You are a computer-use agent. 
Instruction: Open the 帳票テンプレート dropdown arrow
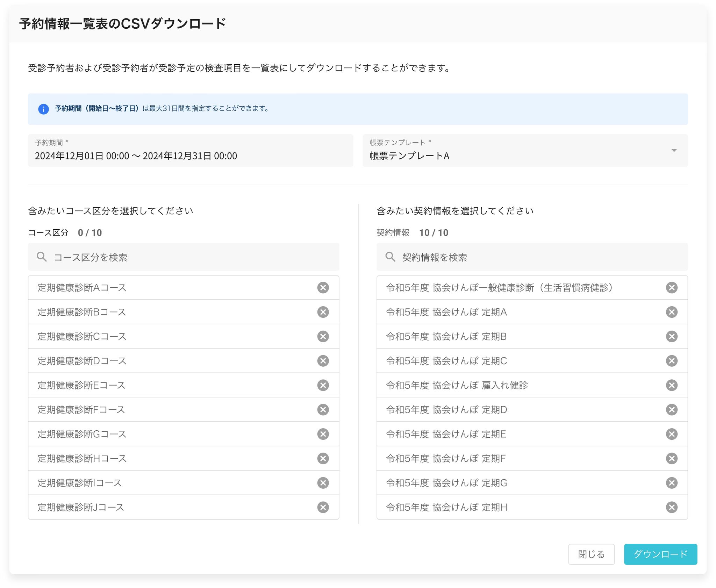pos(674,150)
